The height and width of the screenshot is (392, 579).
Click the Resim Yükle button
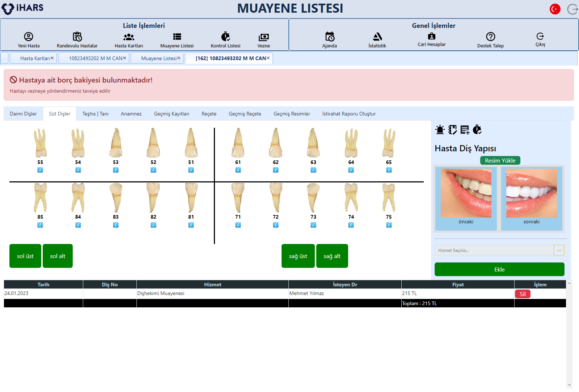[x=500, y=160]
